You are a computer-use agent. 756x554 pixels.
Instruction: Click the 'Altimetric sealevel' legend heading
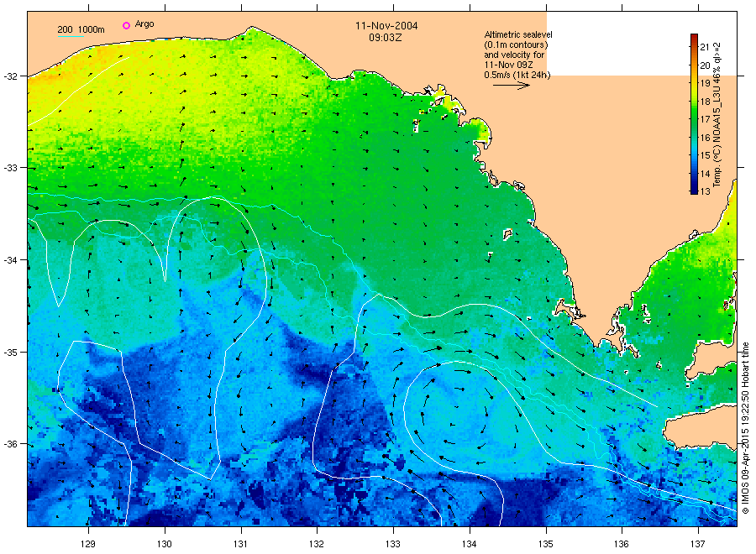[x=518, y=34]
